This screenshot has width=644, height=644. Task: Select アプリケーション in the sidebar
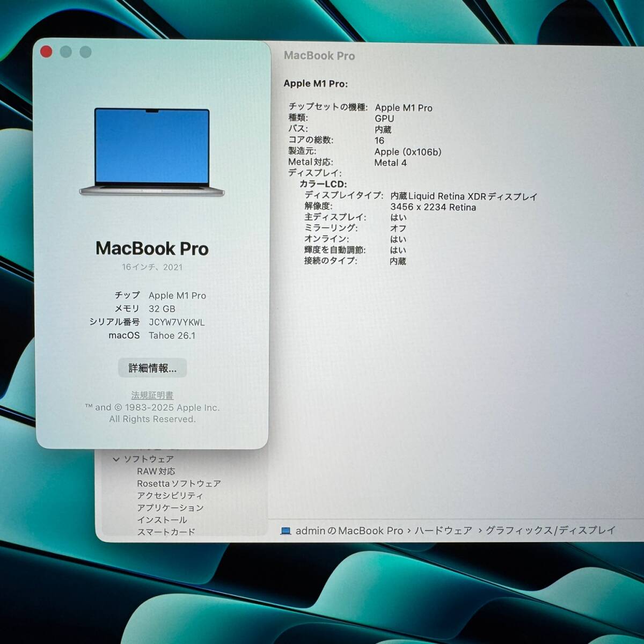pyautogui.click(x=170, y=508)
